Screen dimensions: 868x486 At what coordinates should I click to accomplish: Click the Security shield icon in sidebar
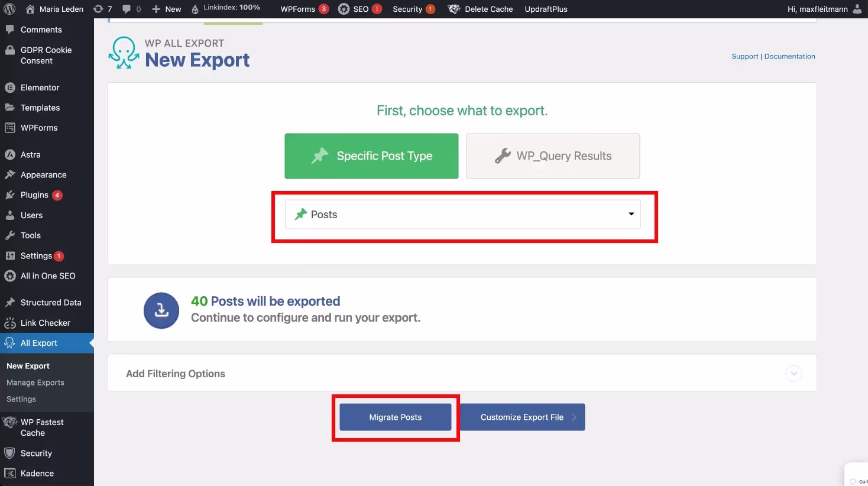point(9,453)
